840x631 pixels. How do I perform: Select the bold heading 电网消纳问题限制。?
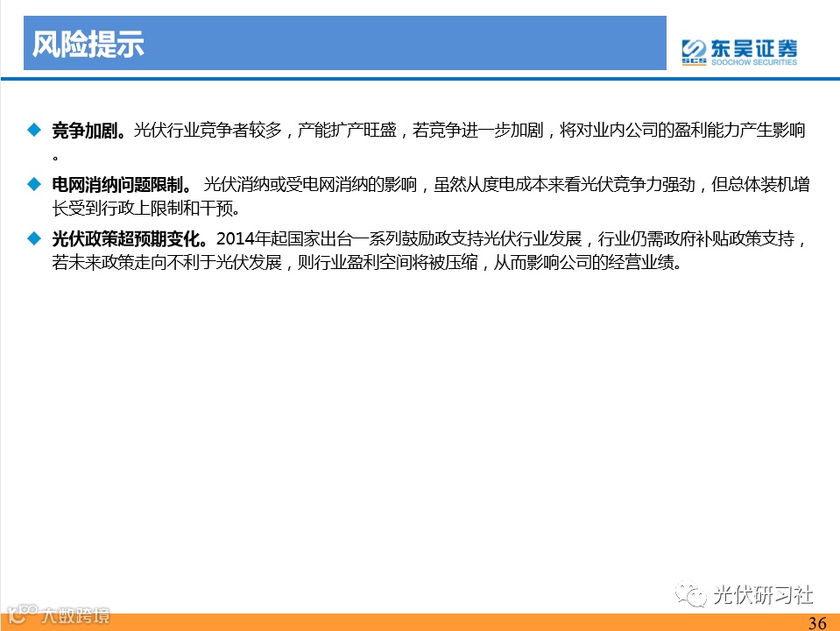click(x=122, y=184)
